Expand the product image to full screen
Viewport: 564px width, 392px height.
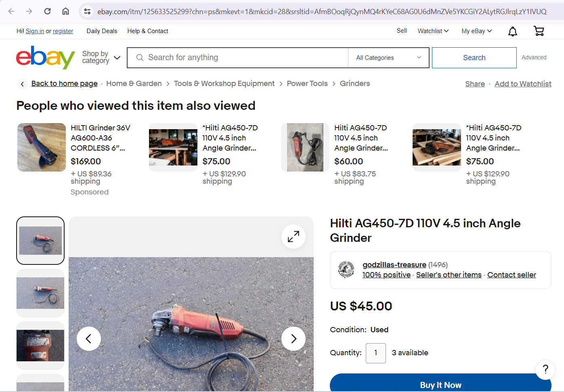coord(294,237)
